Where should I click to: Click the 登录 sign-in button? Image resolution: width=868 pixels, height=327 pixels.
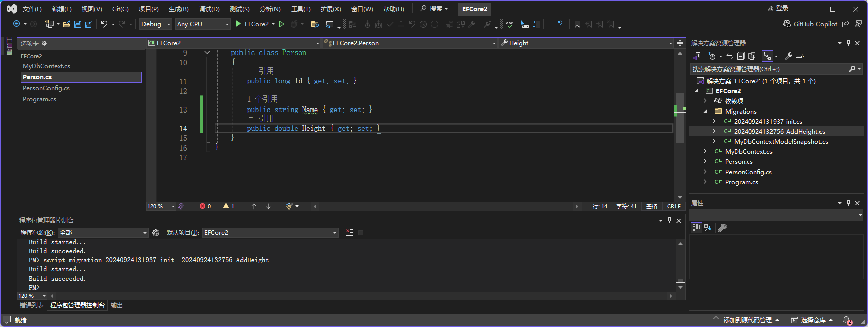coord(778,8)
